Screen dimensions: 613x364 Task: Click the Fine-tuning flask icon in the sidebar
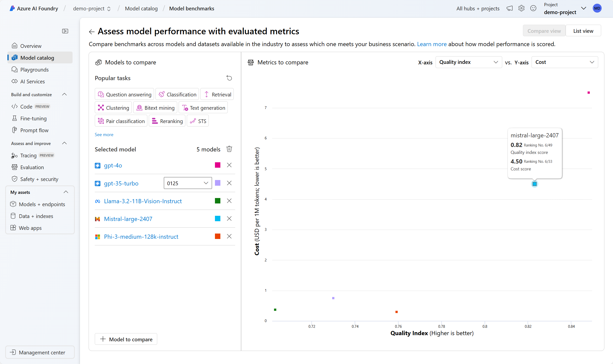15,118
